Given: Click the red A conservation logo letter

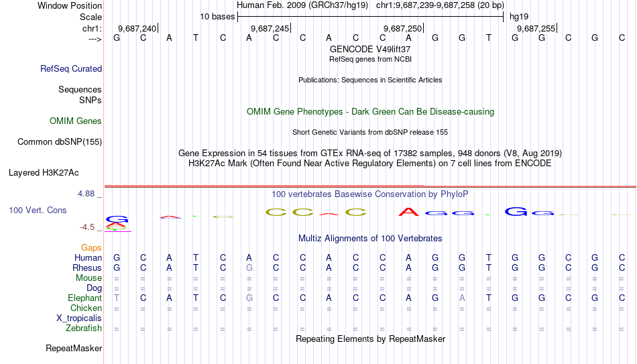Looking at the screenshot, I should coord(408,212).
